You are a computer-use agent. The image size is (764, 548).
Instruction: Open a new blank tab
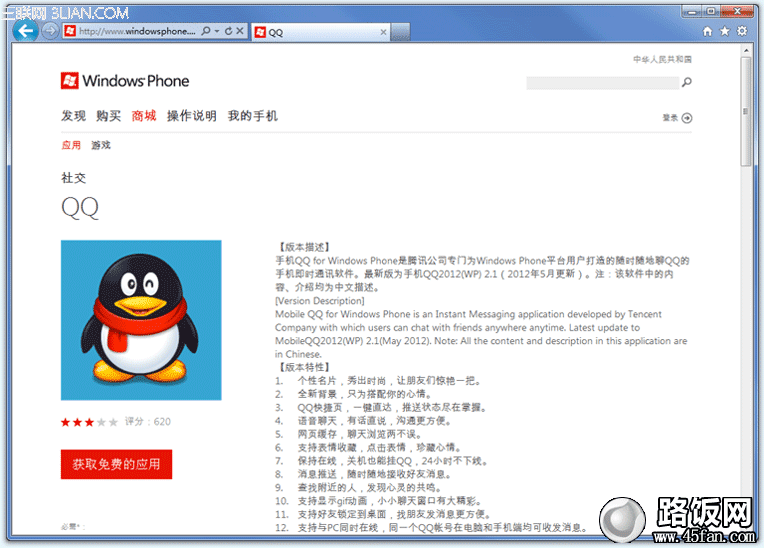coord(400,32)
